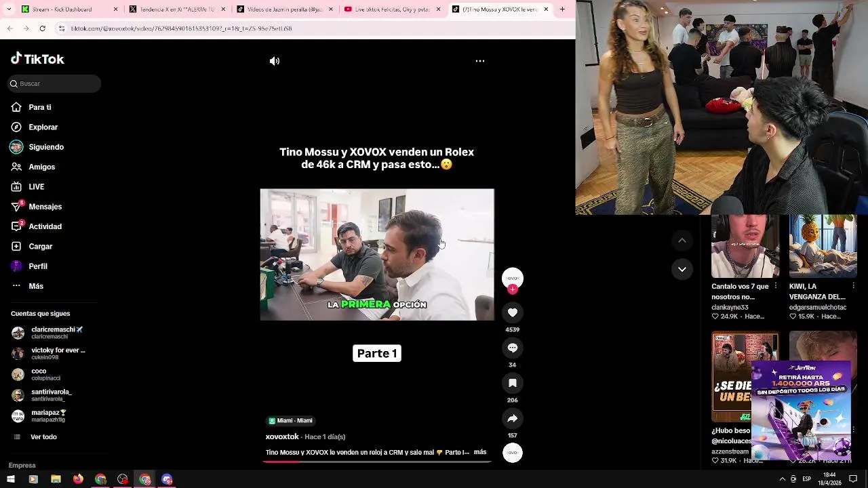Click the search magnifier icon in Buscar
The height and width of the screenshot is (488, 868).
click(x=14, y=83)
